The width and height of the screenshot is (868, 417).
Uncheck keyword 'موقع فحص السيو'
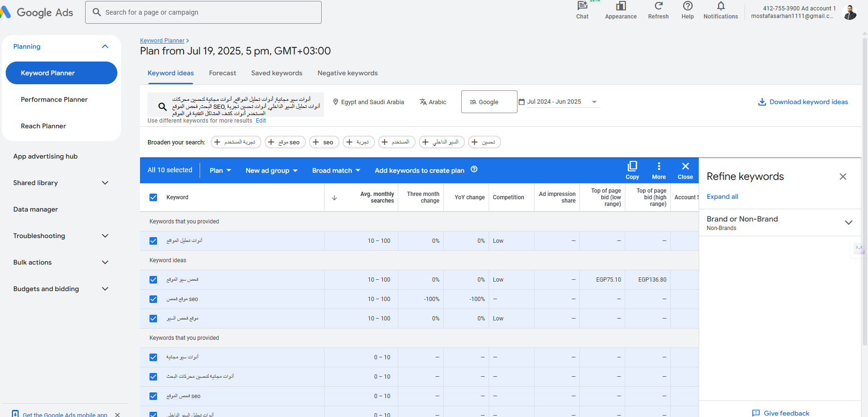pyautogui.click(x=153, y=319)
